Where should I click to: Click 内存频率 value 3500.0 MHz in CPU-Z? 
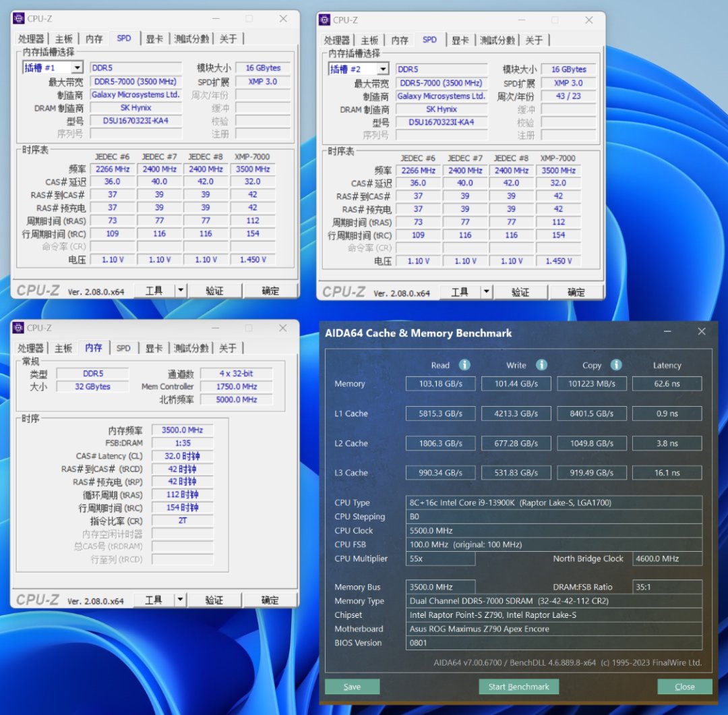pyautogui.click(x=183, y=430)
